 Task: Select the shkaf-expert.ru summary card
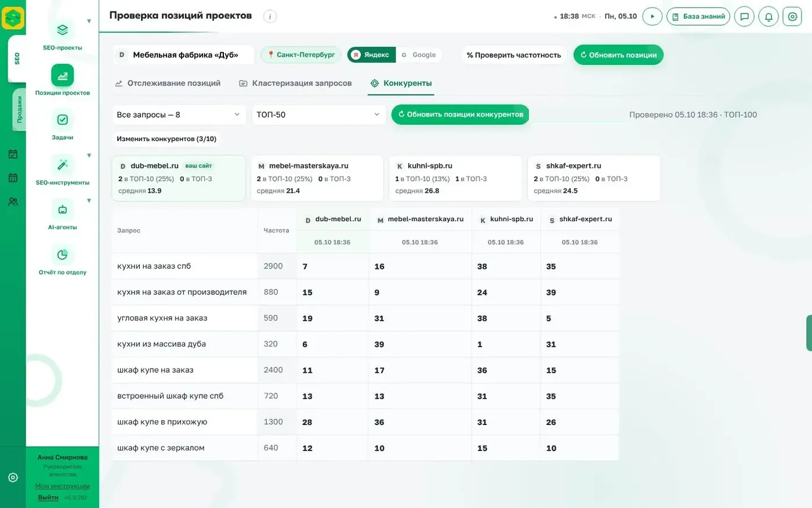pos(594,178)
